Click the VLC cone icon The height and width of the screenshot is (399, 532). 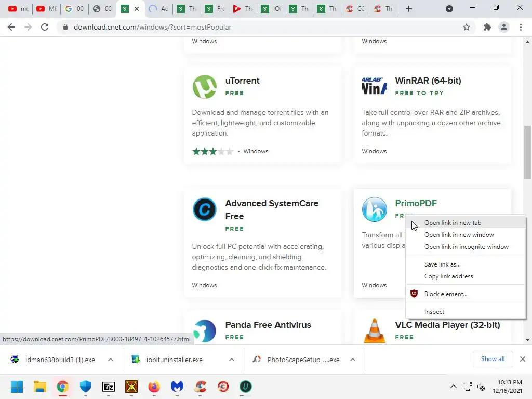point(374,331)
